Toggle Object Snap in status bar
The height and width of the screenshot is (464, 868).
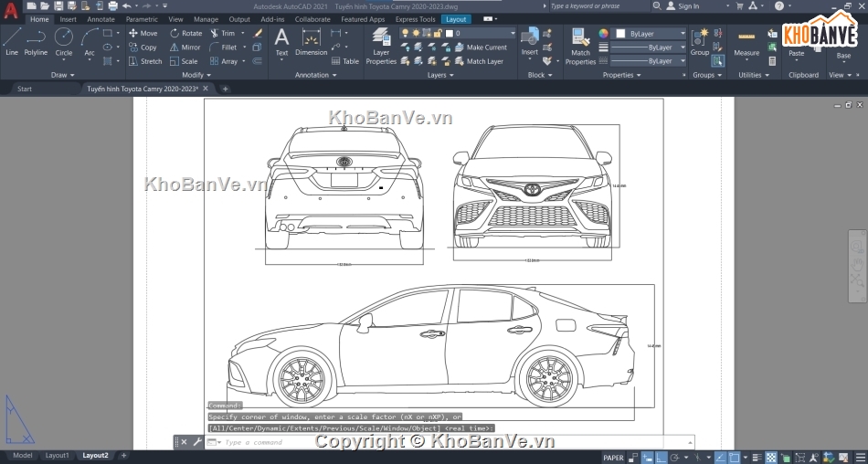pyautogui.click(x=735, y=458)
